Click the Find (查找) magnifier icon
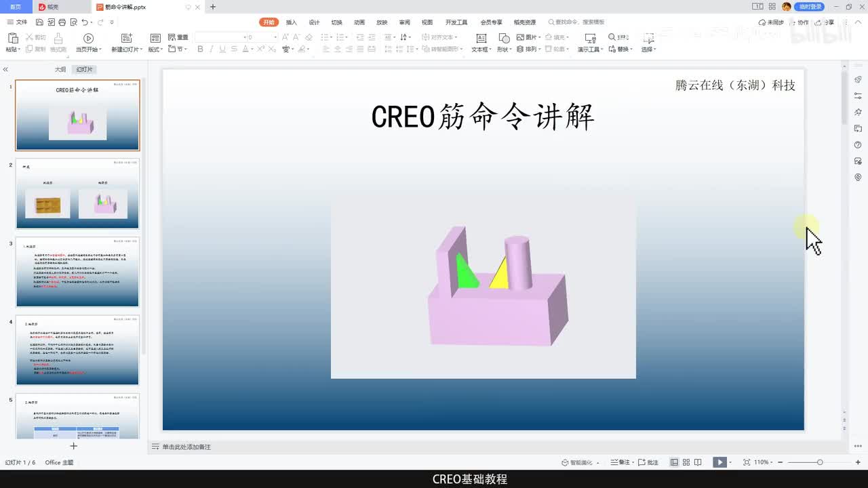 tap(612, 37)
